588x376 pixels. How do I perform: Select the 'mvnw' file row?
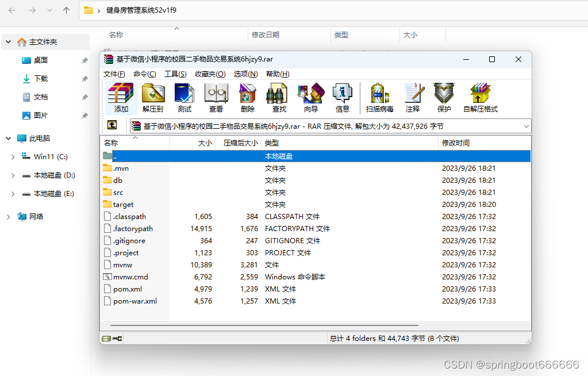coord(316,264)
